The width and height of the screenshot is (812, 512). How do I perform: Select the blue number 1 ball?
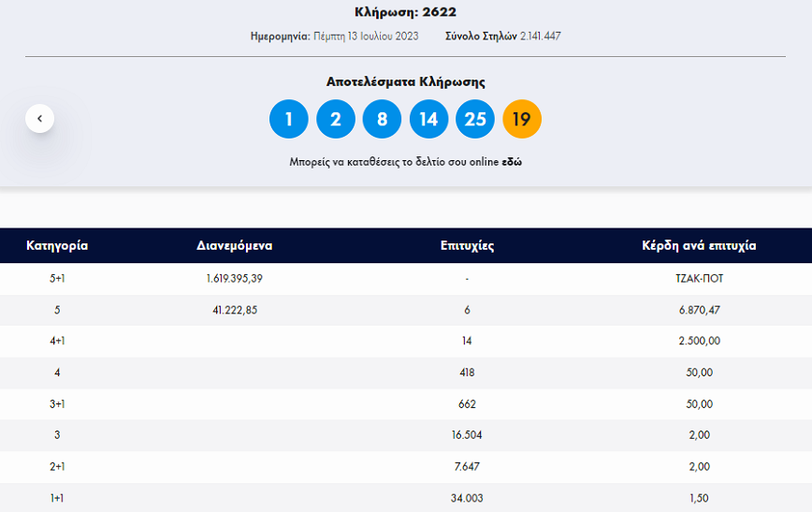pos(289,119)
